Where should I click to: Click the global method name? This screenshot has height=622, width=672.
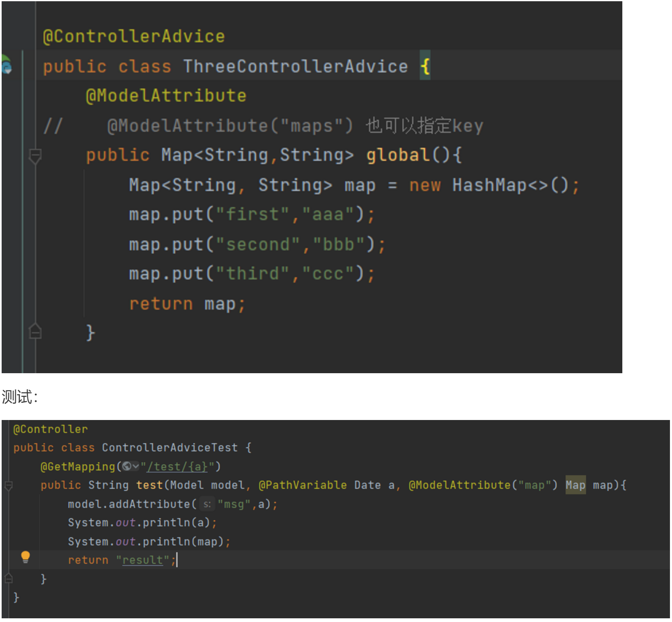tap(397, 155)
